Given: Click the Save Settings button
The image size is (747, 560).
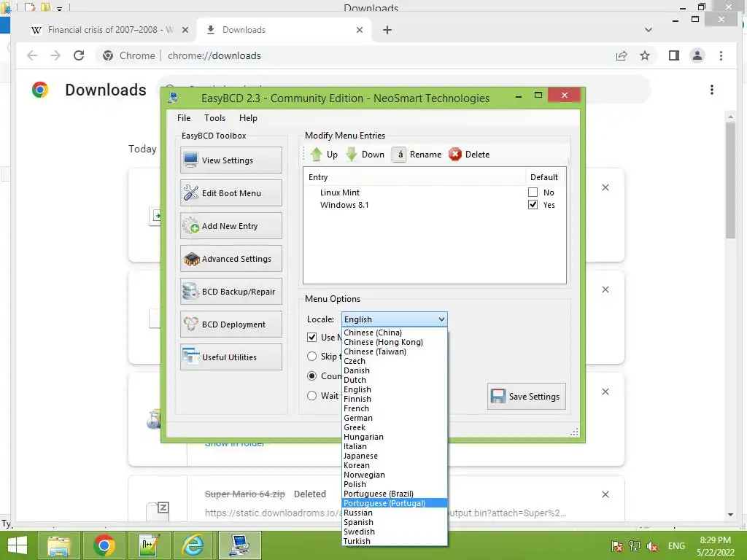Looking at the screenshot, I should pos(527,396).
